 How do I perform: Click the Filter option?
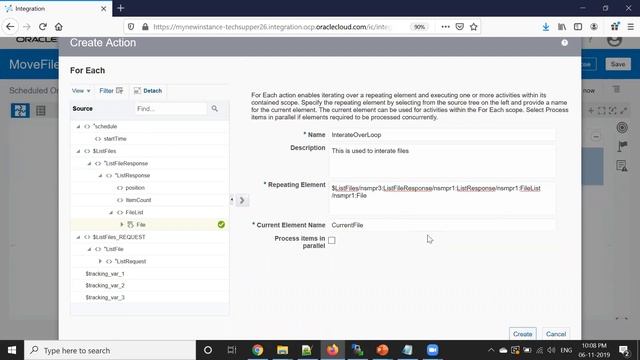(x=111, y=91)
